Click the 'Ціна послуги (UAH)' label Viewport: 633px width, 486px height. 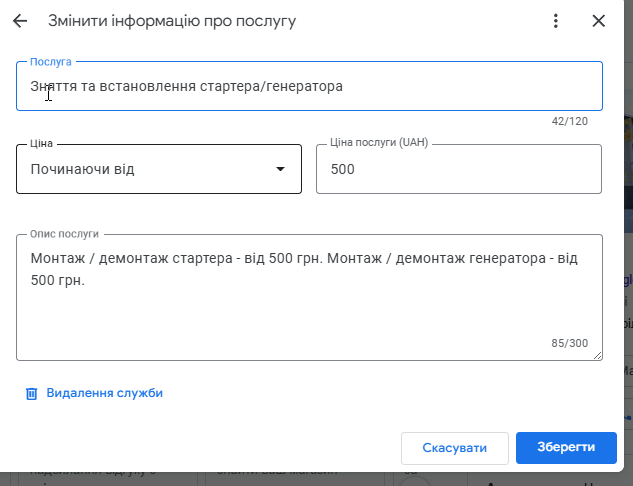[379, 143]
